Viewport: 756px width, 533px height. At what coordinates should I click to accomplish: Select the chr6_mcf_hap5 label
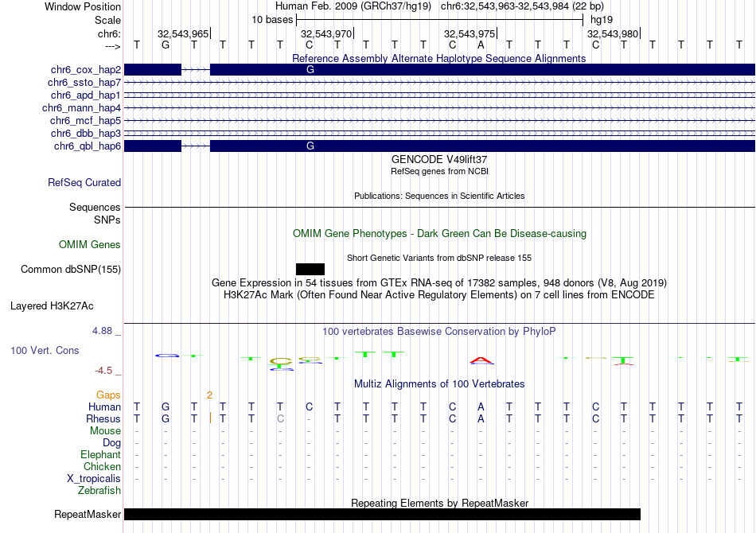[x=85, y=120]
